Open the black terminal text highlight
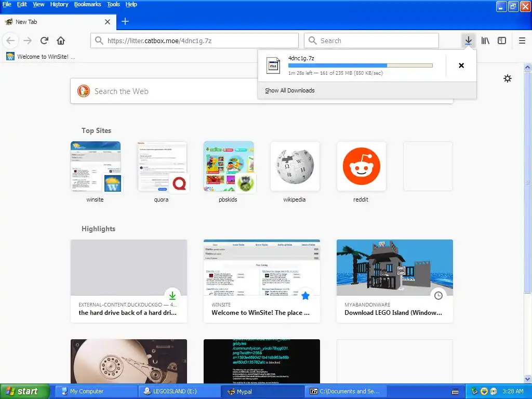 262,362
